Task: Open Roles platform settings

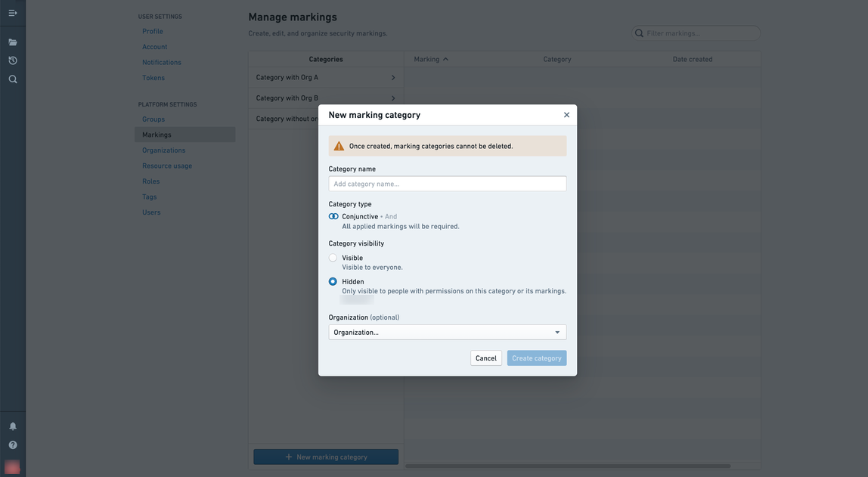Action: point(150,181)
